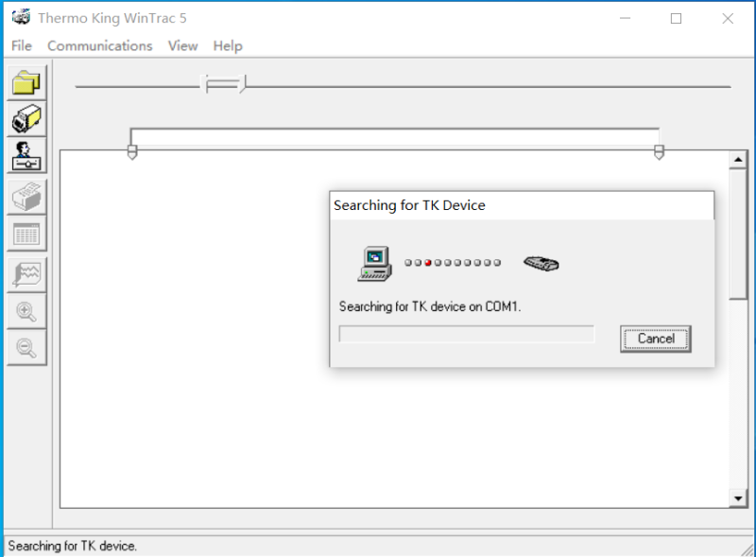Click the WinTrac application logo icon

[20, 17]
